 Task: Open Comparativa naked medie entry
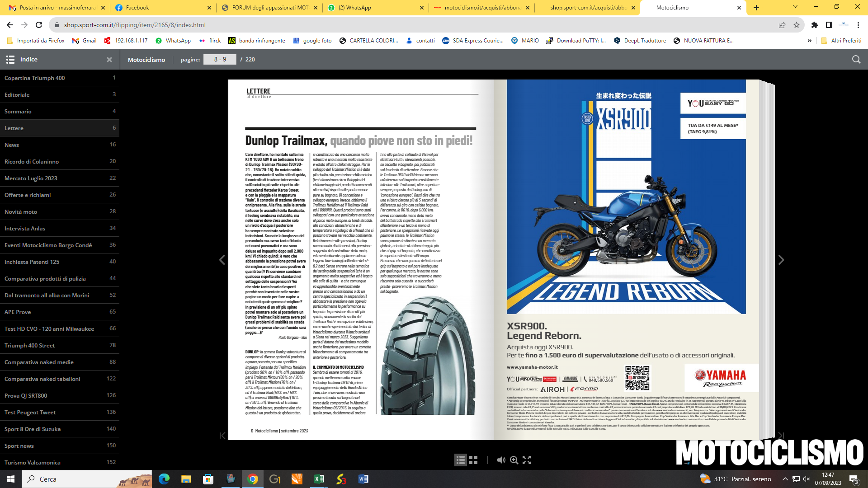pos(60,362)
